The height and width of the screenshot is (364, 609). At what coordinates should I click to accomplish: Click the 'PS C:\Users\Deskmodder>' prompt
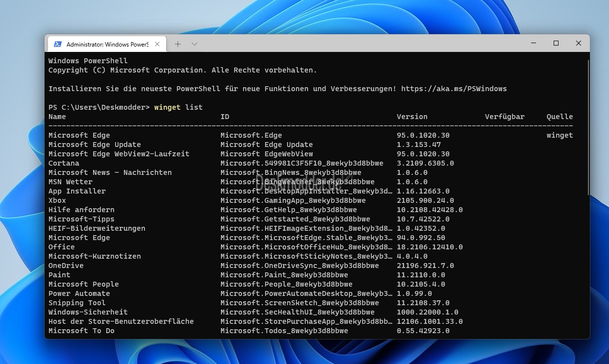click(99, 107)
